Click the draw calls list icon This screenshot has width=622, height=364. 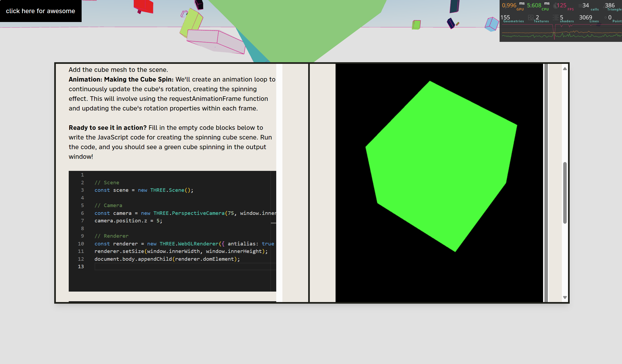pyautogui.click(x=580, y=6)
